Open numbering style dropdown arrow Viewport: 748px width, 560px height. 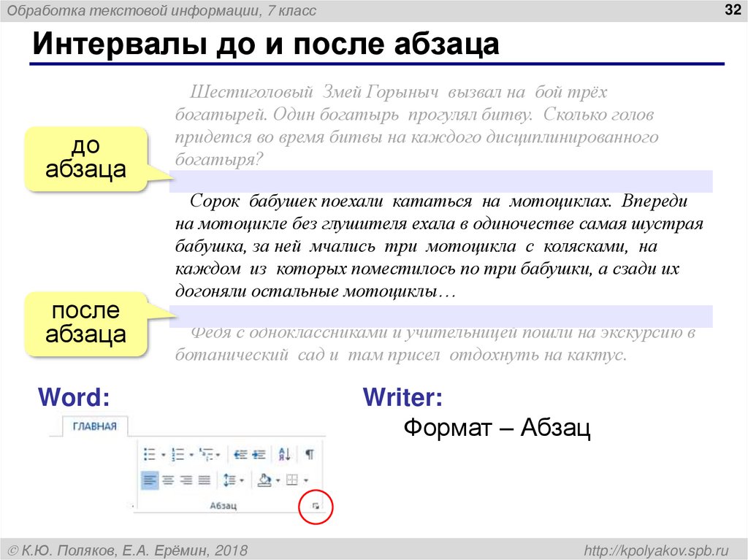pos(191,455)
